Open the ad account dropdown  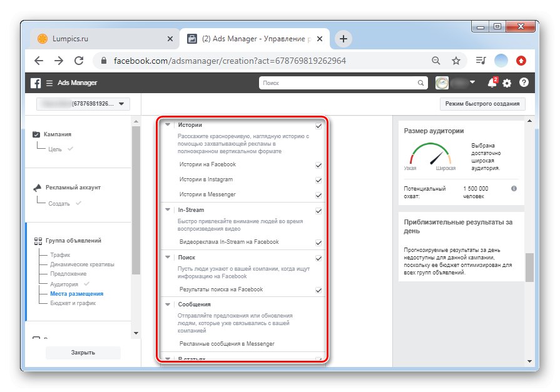[x=83, y=104]
